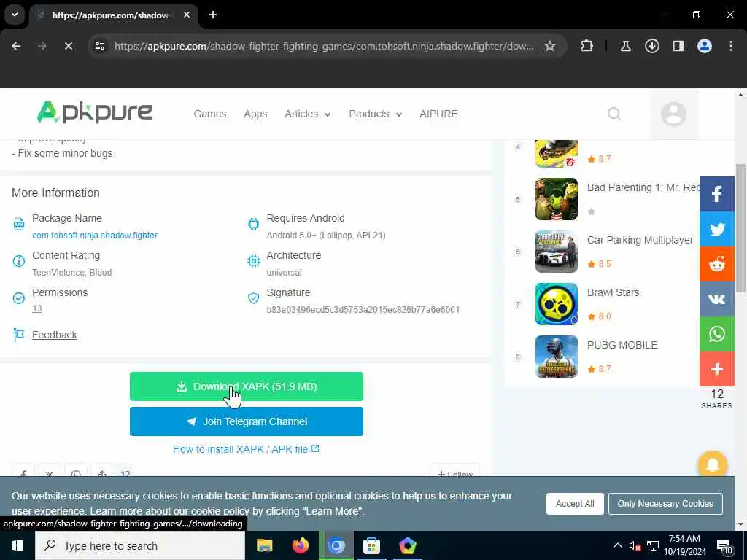This screenshot has width=747, height=560.
Task: Open the Feedback link
Action: click(x=54, y=335)
